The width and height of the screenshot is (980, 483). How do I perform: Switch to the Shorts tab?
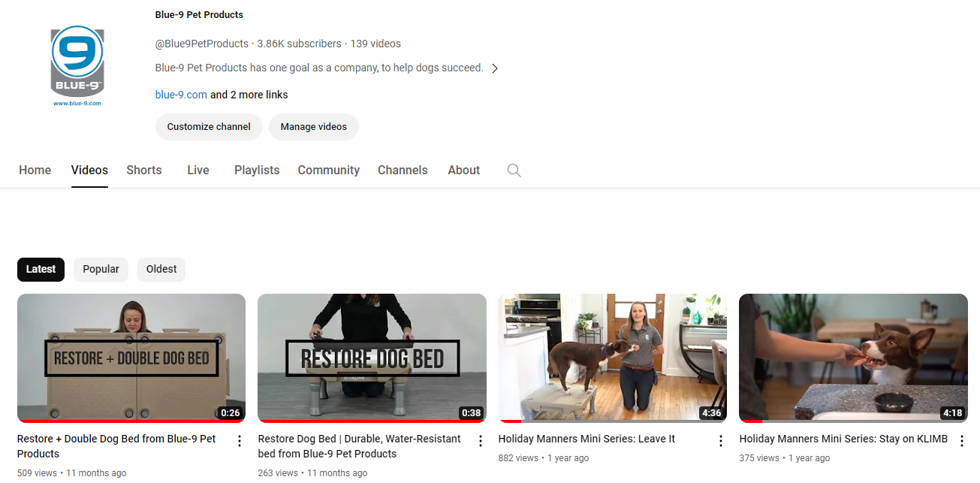pyautogui.click(x=144, y=170)
